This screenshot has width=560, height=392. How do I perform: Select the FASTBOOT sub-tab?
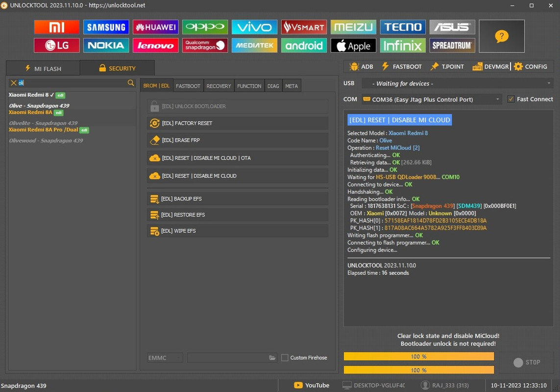[188, 86]
